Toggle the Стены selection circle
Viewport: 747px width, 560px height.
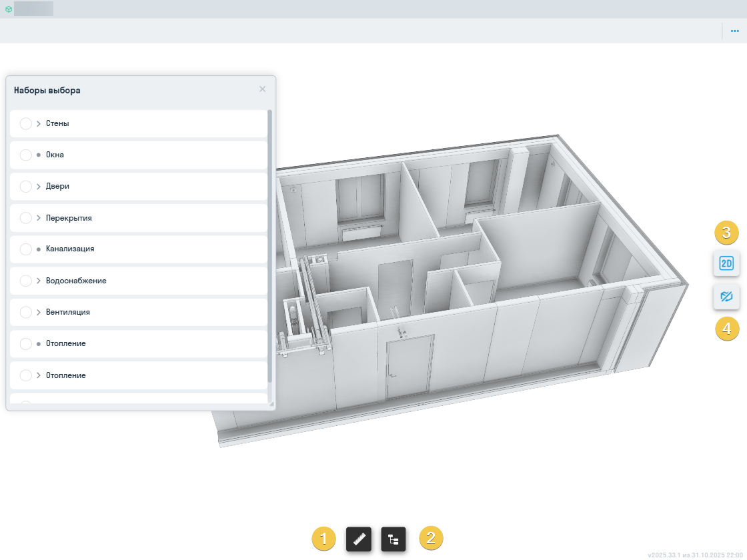coord(26,123)
